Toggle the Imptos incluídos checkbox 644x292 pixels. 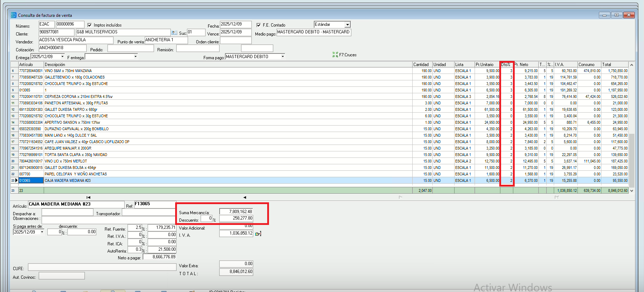(90, 25)
